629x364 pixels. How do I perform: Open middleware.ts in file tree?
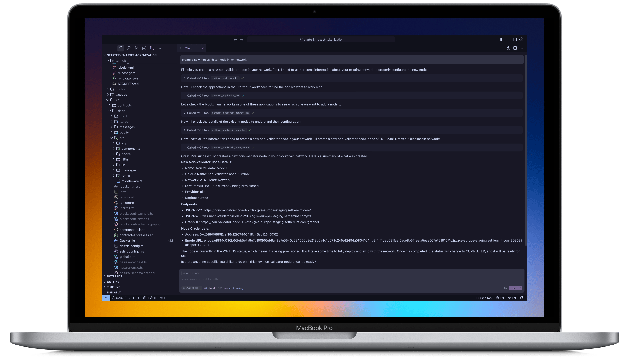pos(132,181)
